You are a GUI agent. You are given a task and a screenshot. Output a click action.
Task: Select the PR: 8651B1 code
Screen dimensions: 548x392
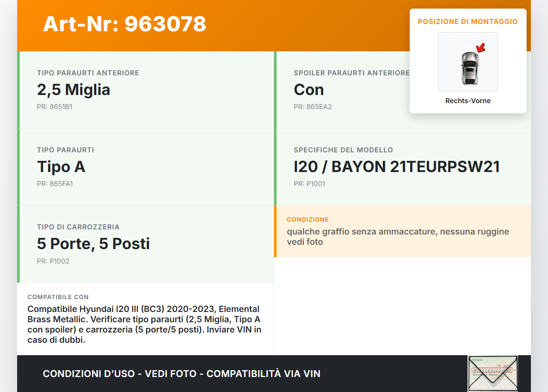(54, 107)
